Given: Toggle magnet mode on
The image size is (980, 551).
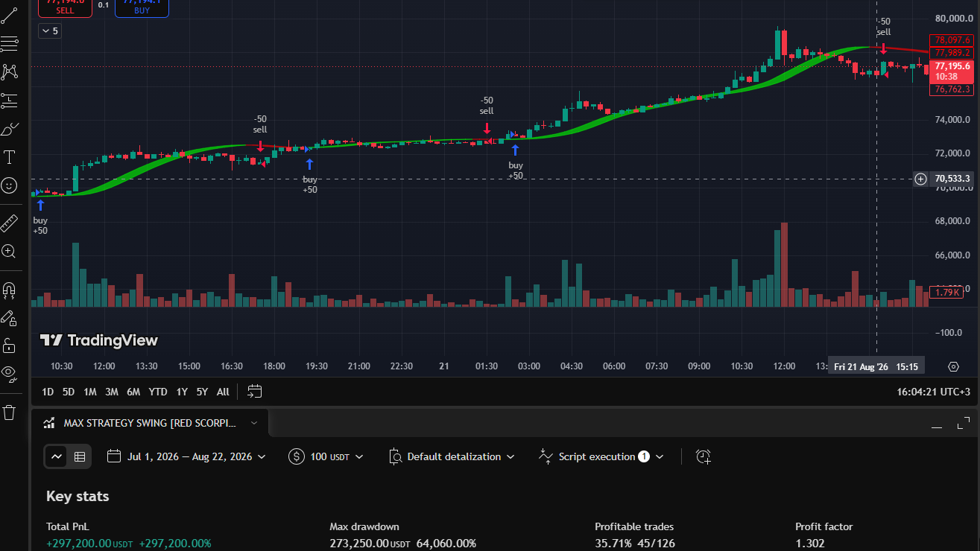Looking at the screenshot, I should pos(9,290).
